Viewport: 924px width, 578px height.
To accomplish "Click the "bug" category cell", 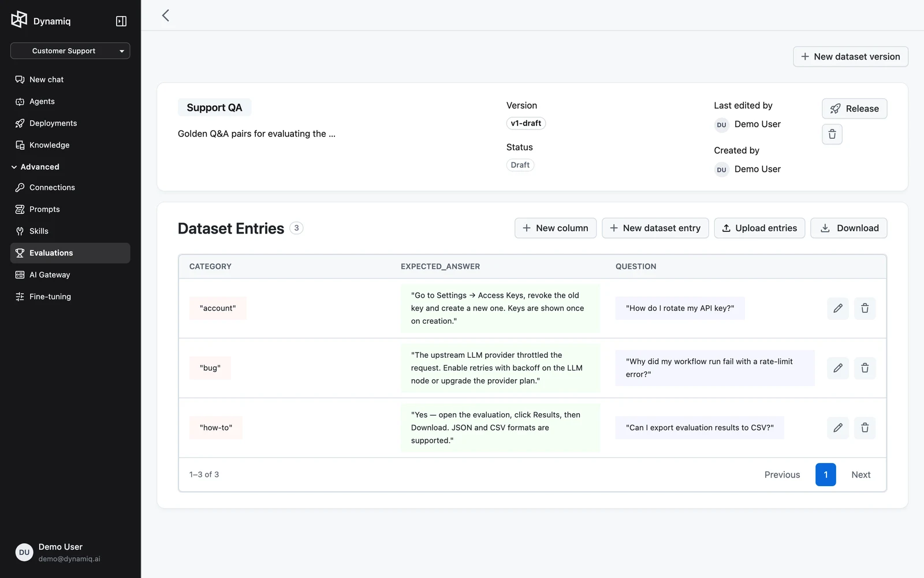I will pos(210,368).
